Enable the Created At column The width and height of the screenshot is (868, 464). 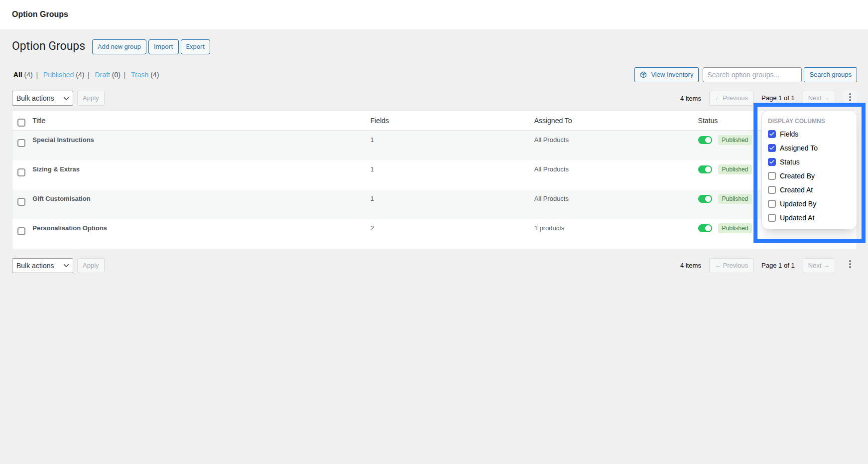coord(772,190)
